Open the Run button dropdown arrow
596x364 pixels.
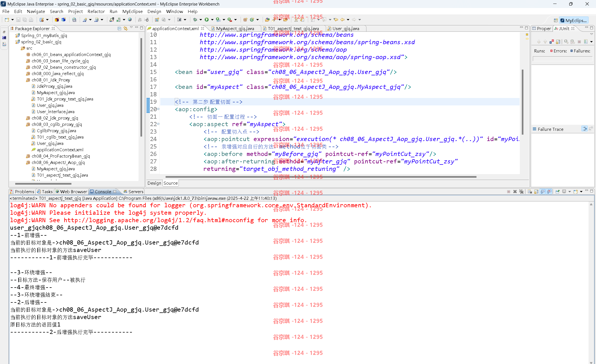click(x=212, y=20)
